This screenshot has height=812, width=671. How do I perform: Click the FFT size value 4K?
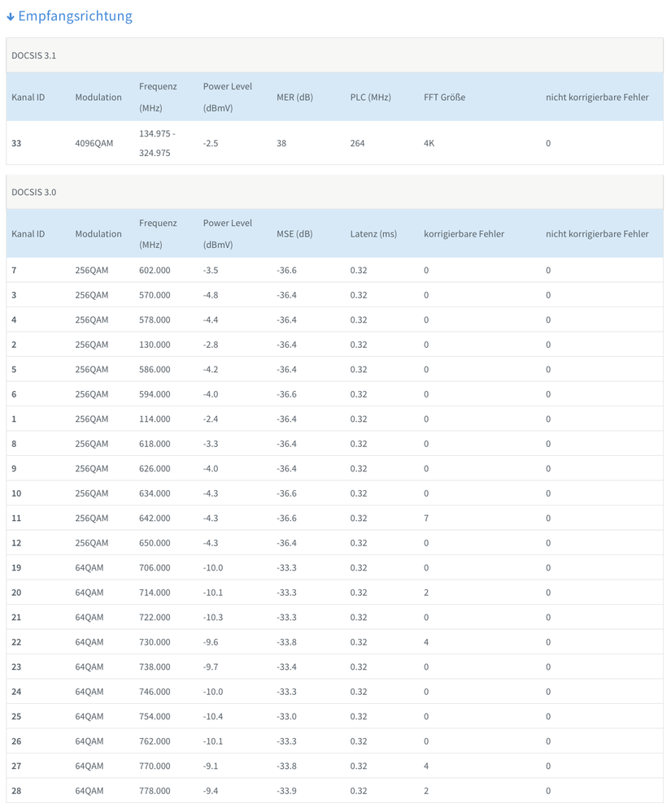click(429, 143)
